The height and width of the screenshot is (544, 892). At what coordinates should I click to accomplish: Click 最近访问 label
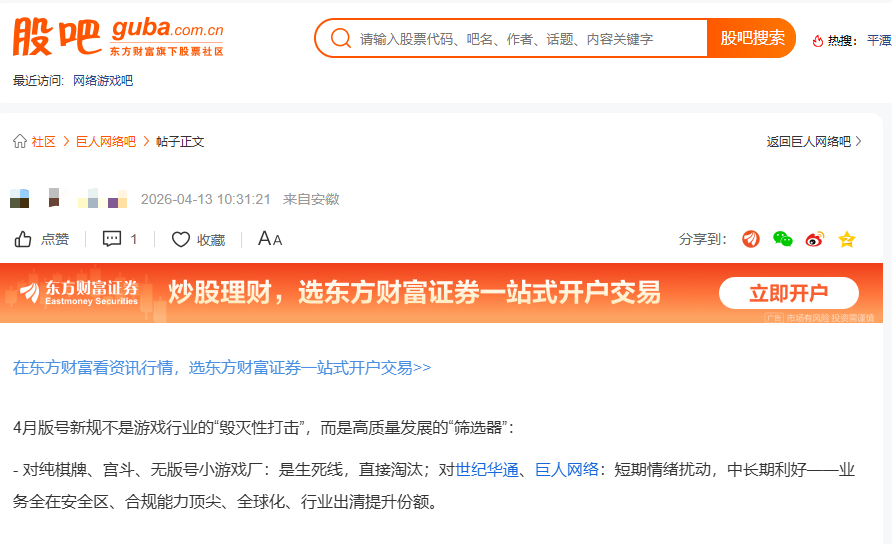click(38, 81)
